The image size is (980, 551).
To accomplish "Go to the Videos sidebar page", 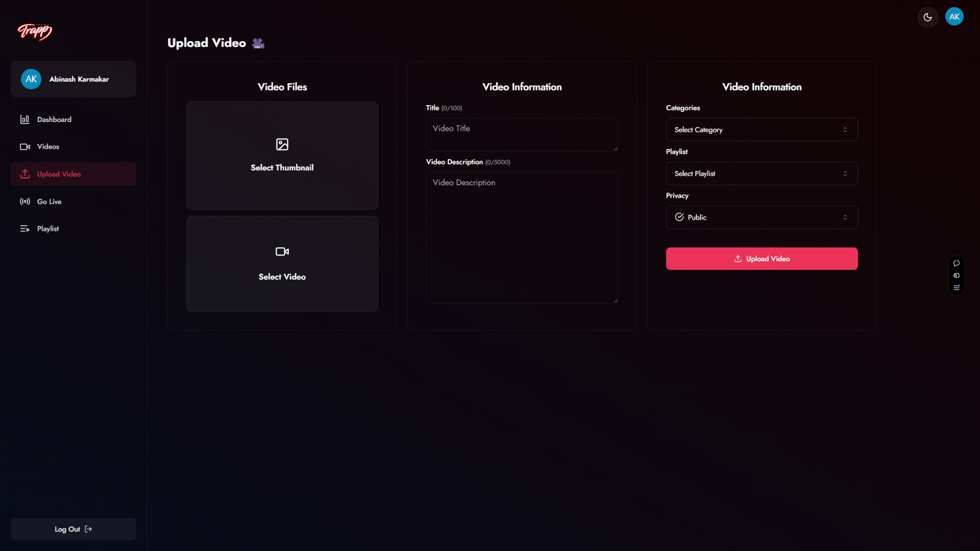I will (48, 147).
